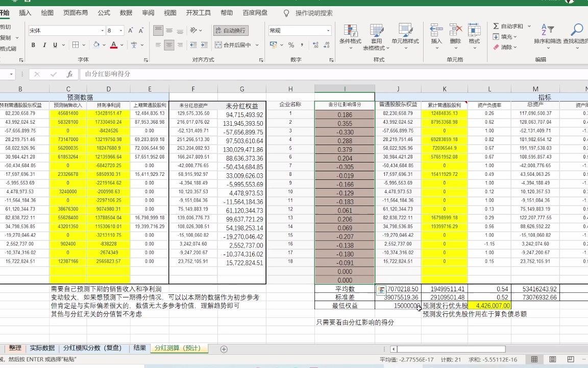This screenshot has width=588, height=368.
Task: Open the 实际数据 sheet tab
Action: [x=43, y=348]
